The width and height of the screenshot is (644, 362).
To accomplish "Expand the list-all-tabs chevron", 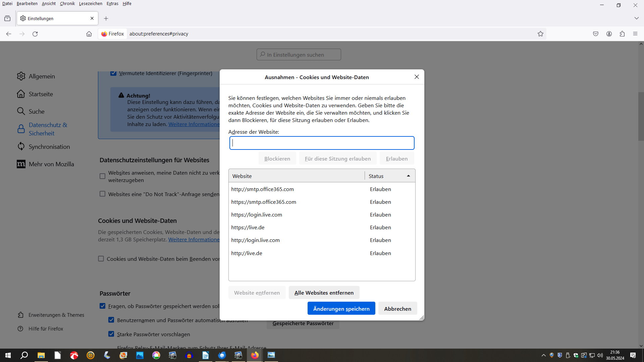I will (636, 18).
